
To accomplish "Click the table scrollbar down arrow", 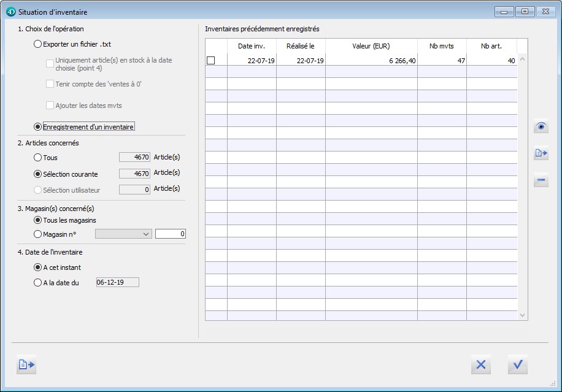I will pyautogui.click(x=523, y=315).
